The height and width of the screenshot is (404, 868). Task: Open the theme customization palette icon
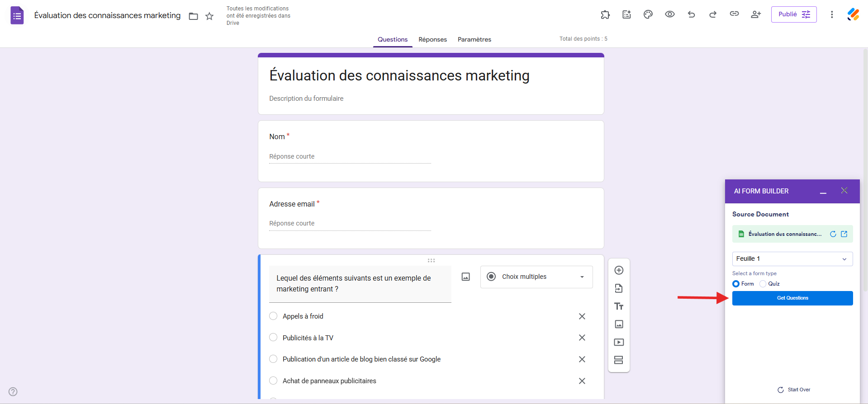[648, 14]
